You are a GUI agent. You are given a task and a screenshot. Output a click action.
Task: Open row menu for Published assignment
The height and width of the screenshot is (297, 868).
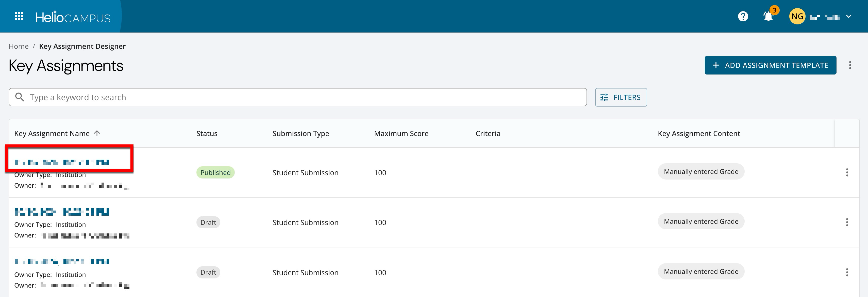coord(847,172)
